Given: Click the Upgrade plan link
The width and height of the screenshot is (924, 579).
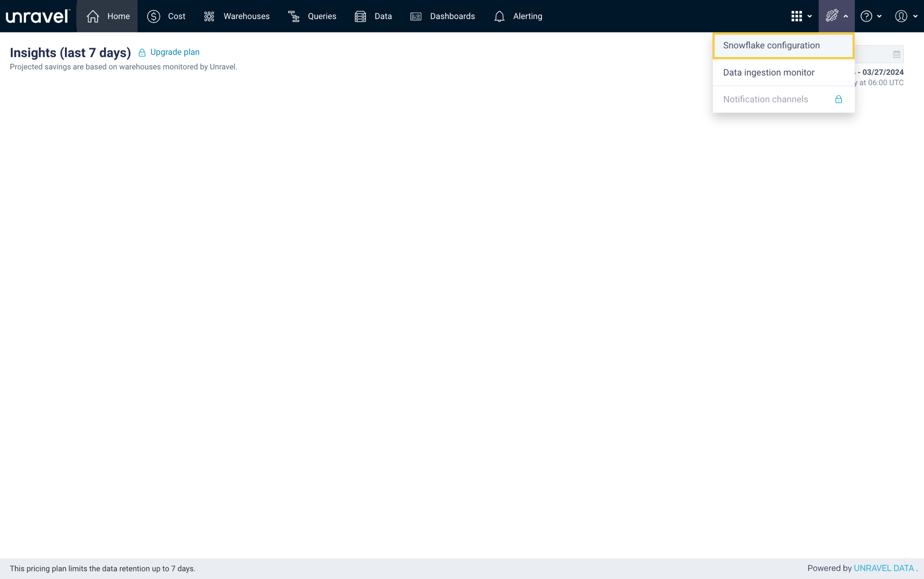Looking at the screenshot, I should coord(174,52).
